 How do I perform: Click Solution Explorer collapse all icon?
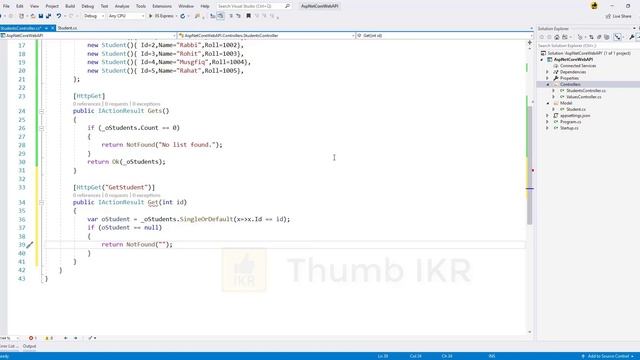tap(599, 37)
